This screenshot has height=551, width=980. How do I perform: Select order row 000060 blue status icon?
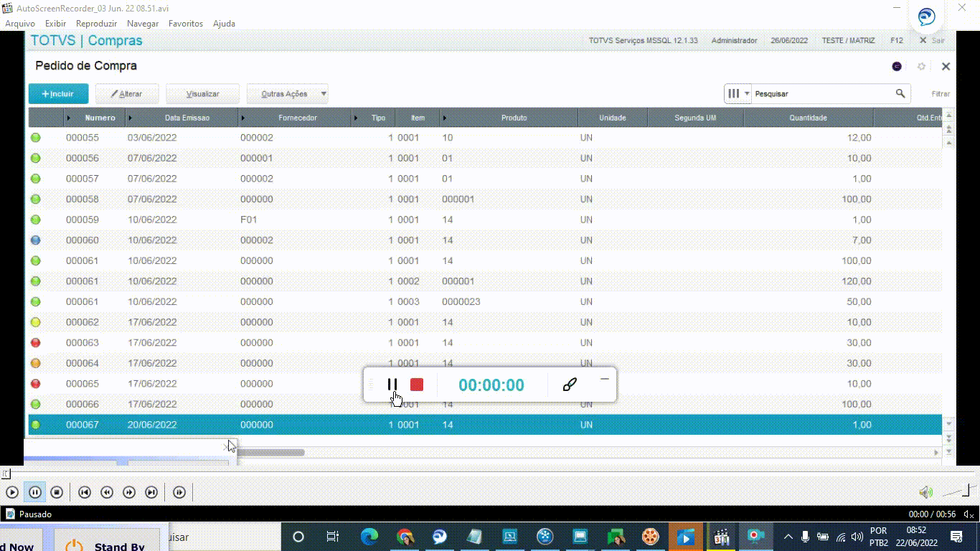(36, 240)
